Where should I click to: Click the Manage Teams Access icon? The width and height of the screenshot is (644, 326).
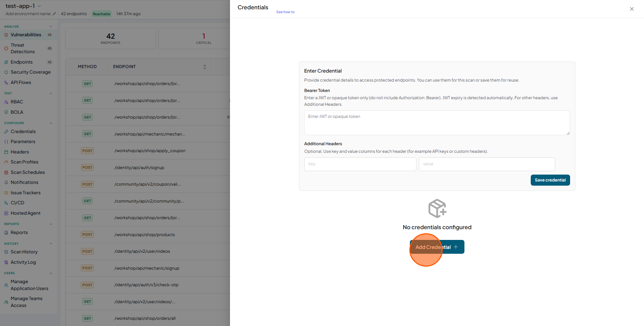pyautogui.click(x=6, y=302)
